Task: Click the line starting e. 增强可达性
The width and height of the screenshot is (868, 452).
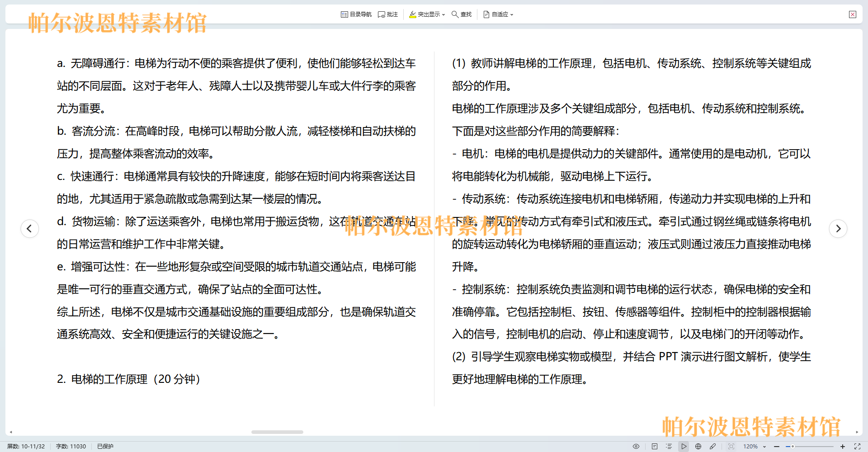Action: tap(236, 267)
